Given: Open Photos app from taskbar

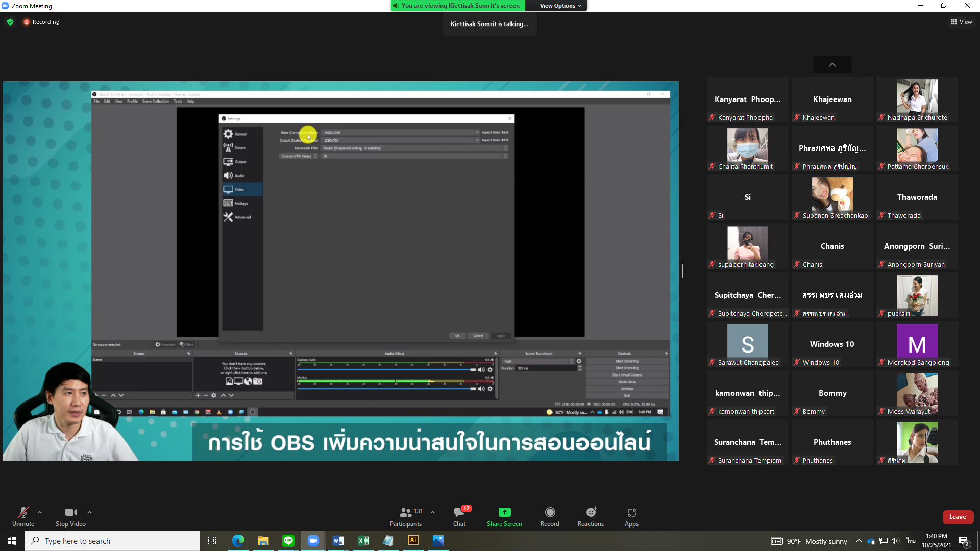Looking at the screenshot, I should click(438, 541).
